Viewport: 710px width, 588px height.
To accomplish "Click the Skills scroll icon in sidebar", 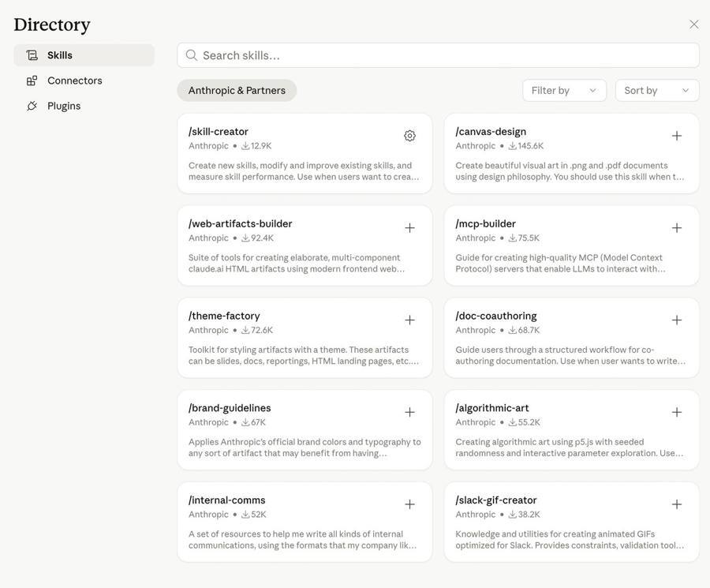I will pyautogui.click(x=32, y=55).
